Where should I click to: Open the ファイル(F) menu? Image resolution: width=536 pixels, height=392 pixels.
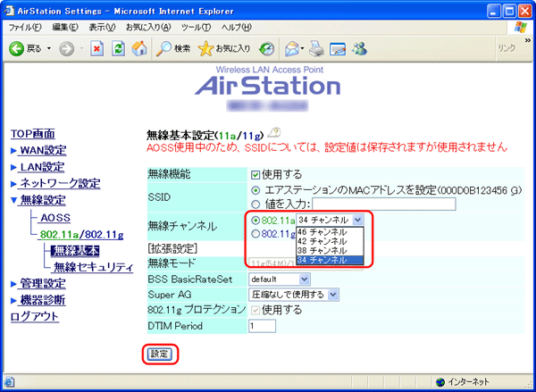point(25,28)
